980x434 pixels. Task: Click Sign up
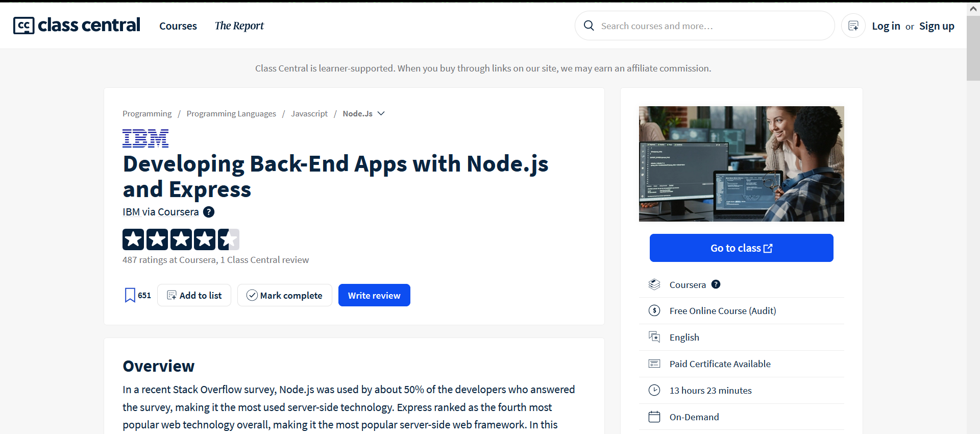pos(937,26)
